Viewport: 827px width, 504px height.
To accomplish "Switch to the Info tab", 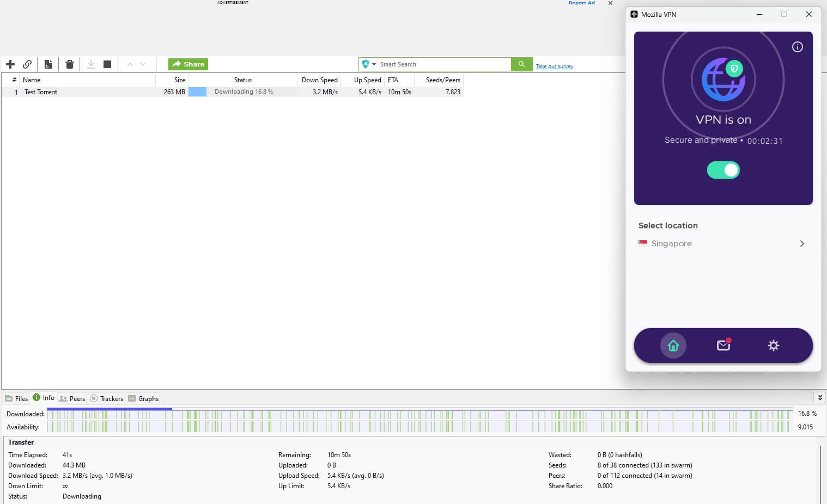I will 44,398.
